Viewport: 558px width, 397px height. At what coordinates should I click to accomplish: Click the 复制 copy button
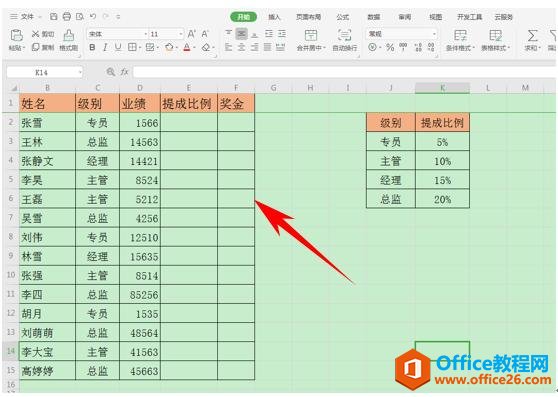pyautogui.click(x=43, y=47)
